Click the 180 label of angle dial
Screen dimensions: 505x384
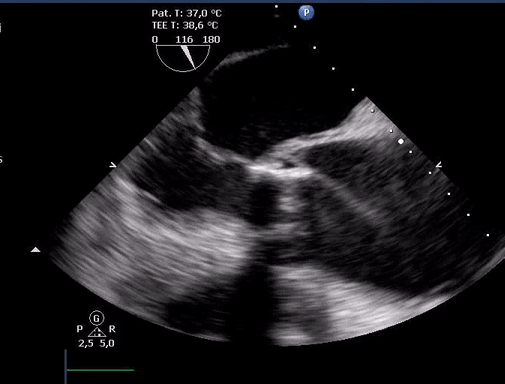[211, 40]
